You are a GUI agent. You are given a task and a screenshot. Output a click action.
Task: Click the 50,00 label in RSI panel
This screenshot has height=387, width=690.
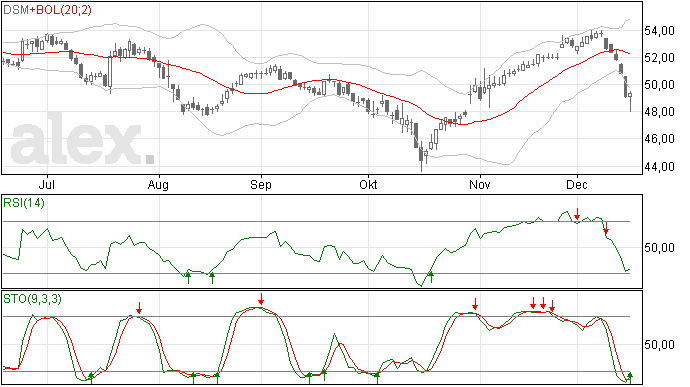pyautogui.click(x=659, y=248)
